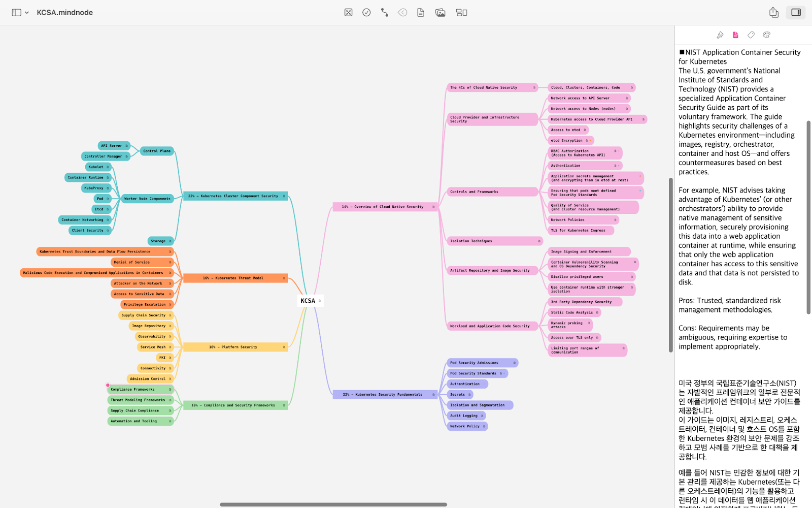Screen dimensions: 812x508
Task: Switch to the Tags inspector tab
Action: [x=751, y=35]
